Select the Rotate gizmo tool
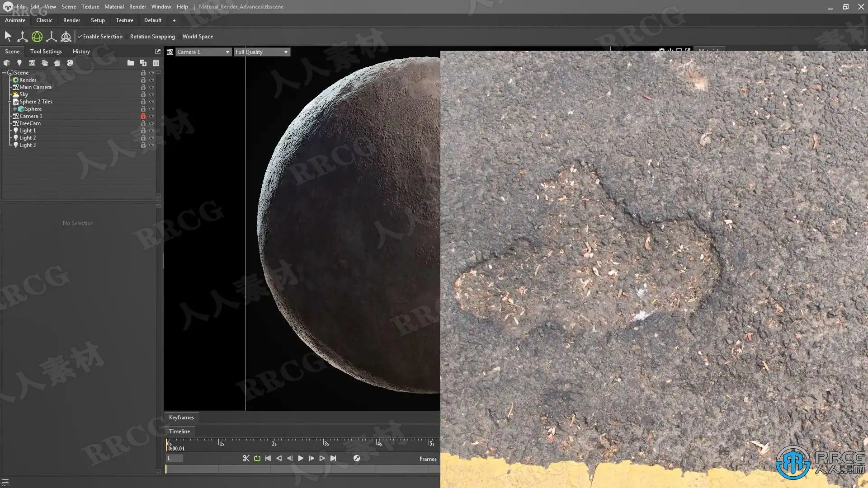This screenshot has width=868, height=488. click(x=37, y=37)
